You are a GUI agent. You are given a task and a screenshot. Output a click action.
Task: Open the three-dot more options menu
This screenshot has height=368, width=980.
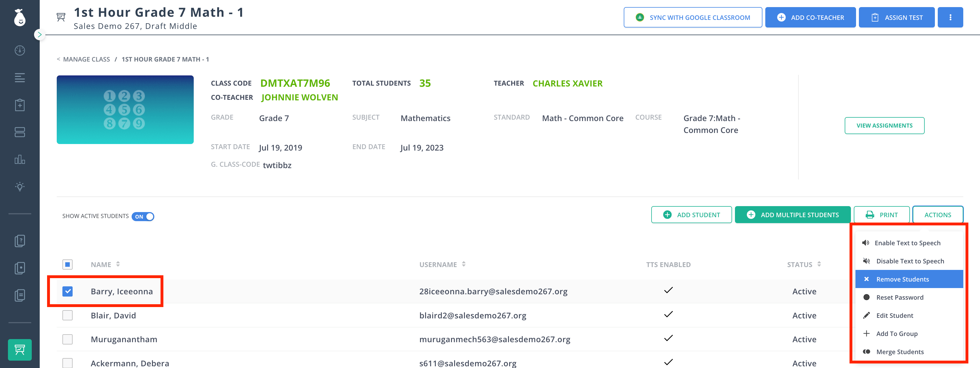(x=950, y=18)
